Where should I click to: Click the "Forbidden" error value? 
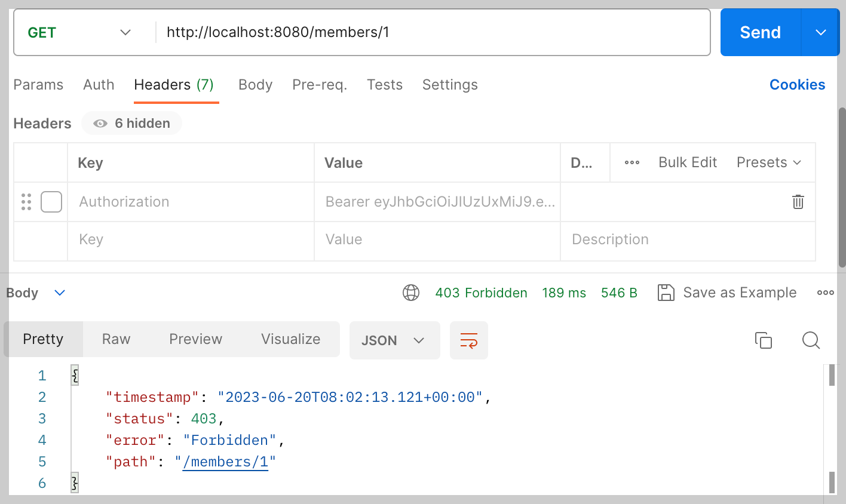[229, 440]
